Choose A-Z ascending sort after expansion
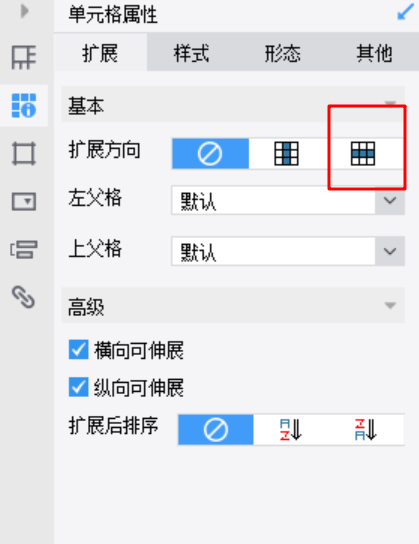The height and width of the screenshot is (544, 419). (291, 430)
